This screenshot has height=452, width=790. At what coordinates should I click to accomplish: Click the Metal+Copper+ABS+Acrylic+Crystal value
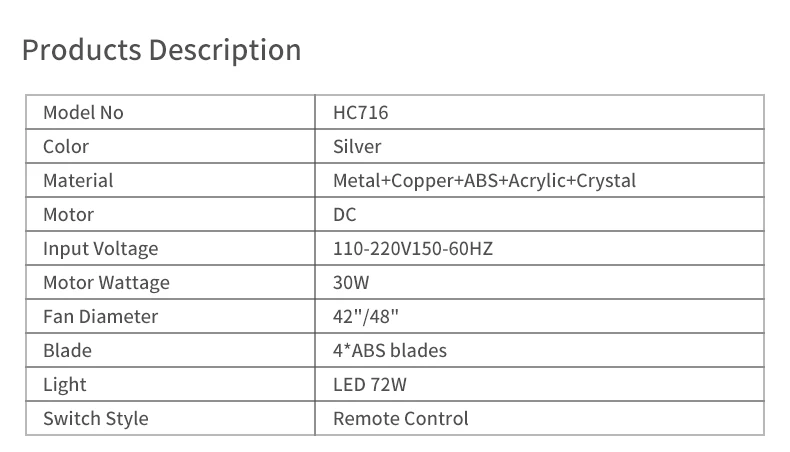click(484, 181)
